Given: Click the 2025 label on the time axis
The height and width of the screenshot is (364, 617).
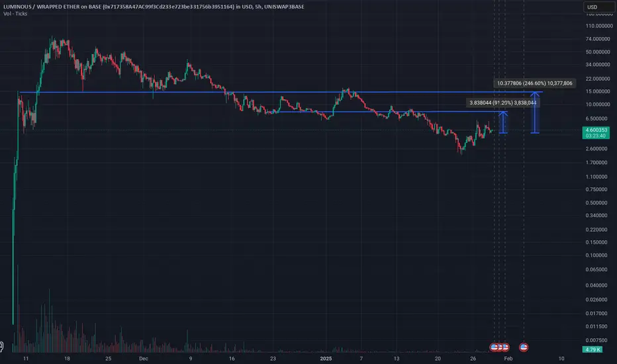Looking at the screenshot, I should tap(326, 359).
